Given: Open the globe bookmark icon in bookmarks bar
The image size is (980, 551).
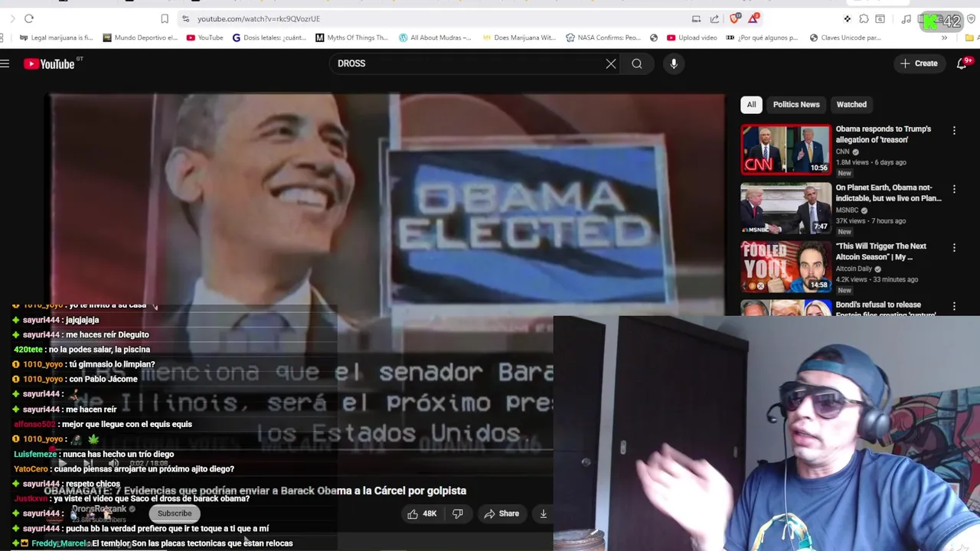Looking at the screenshot, I should (x=654, y=37).
